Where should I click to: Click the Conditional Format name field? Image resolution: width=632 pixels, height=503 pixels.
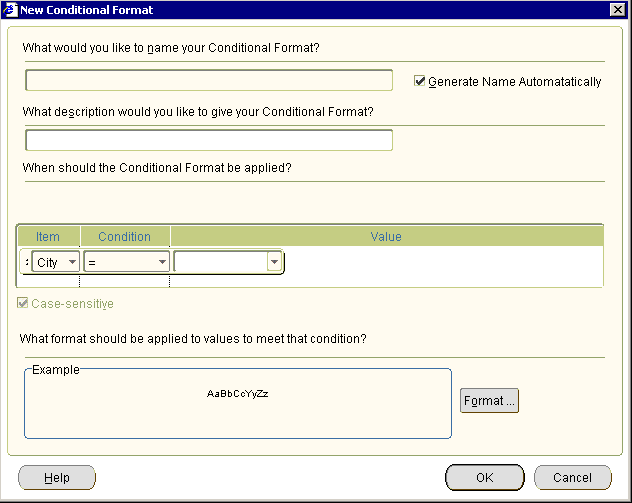click(209, 81)
